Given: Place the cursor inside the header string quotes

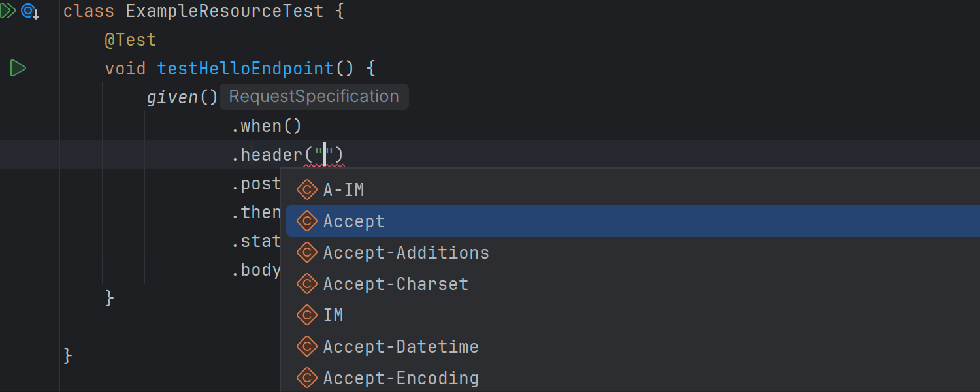Looking at the screenshot, I should point(325,155).
